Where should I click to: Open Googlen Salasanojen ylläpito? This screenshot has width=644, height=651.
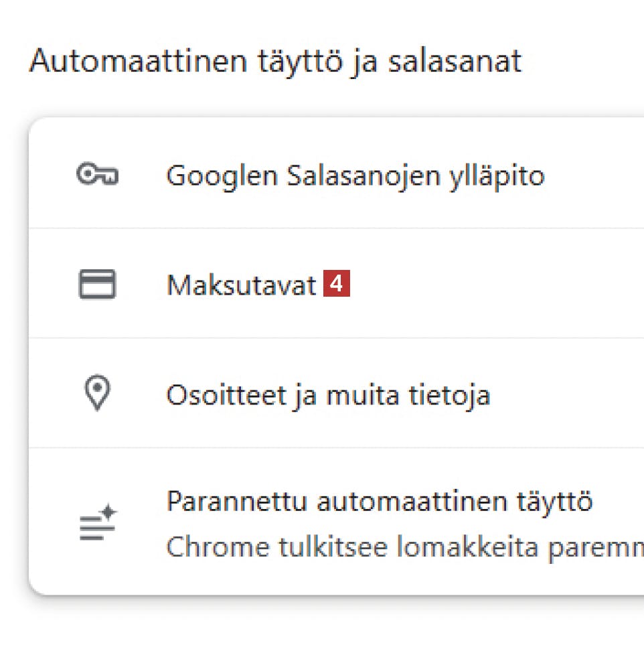(355, 175)
